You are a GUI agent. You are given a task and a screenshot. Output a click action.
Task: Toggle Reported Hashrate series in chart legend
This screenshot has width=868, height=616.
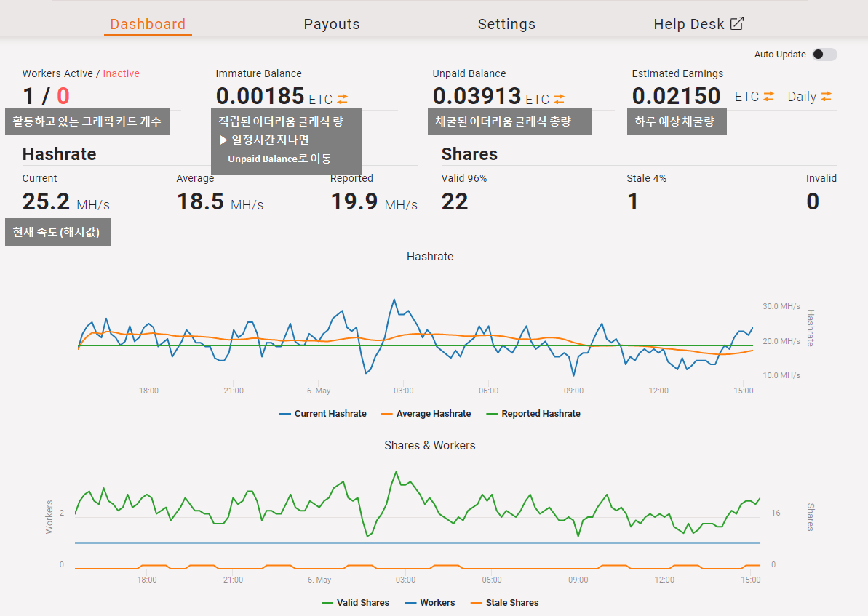tap(533, 413)
